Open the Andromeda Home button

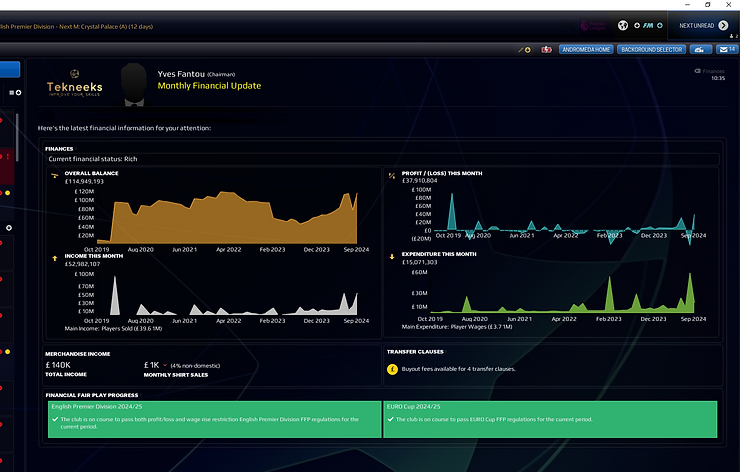(x=586, y=50)
